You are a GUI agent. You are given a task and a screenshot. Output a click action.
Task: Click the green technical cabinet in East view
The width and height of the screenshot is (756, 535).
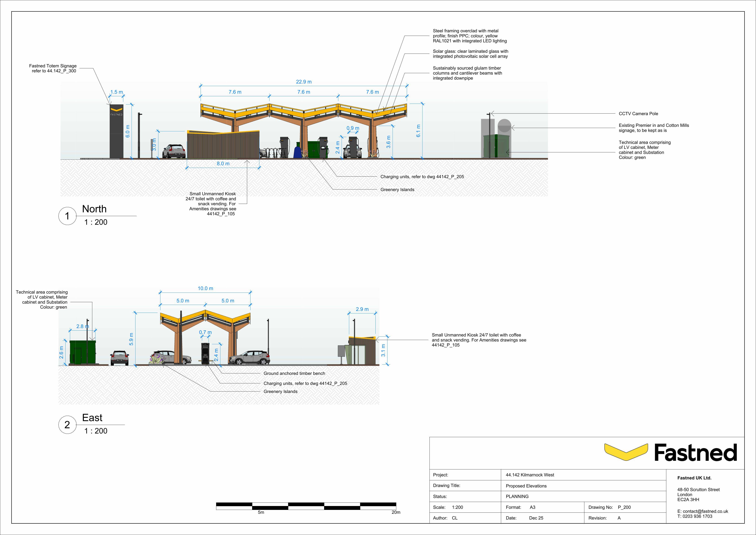click(x=83, y=353)
